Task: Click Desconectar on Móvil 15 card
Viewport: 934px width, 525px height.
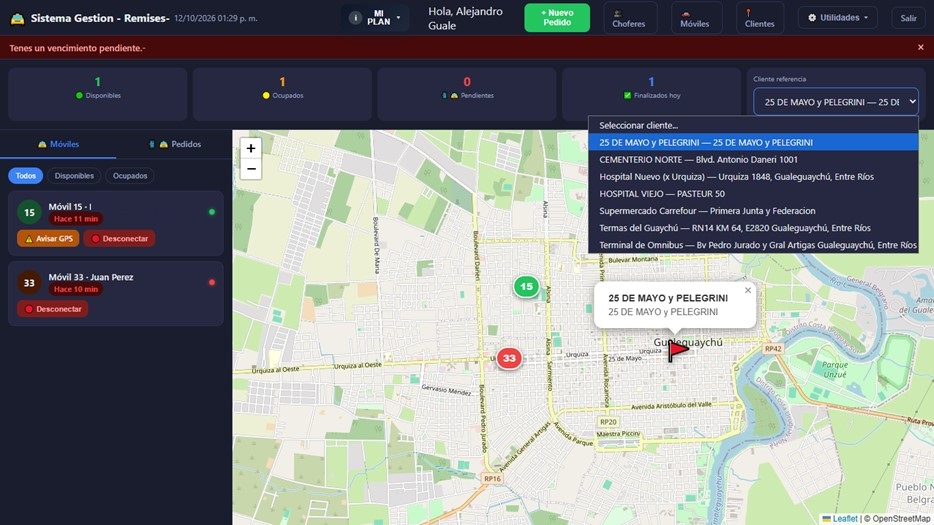Action: pyautogui.click(x=120, y=238)
